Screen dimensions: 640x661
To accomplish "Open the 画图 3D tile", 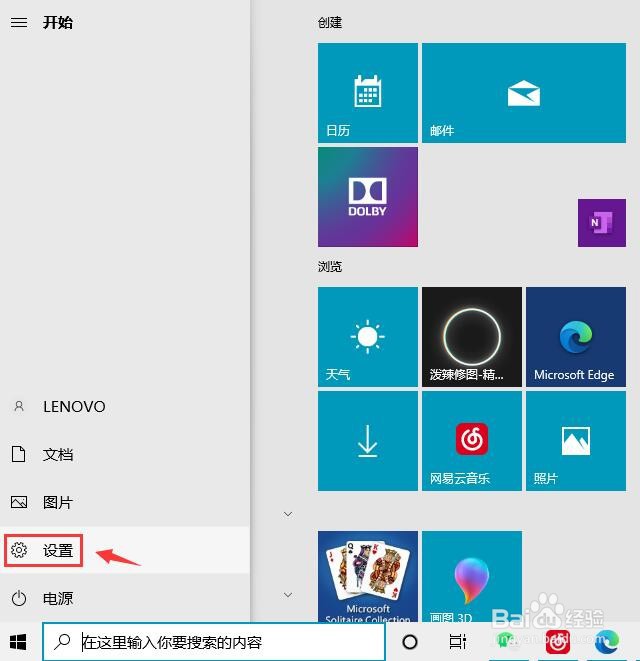I will tap(472, 576).
